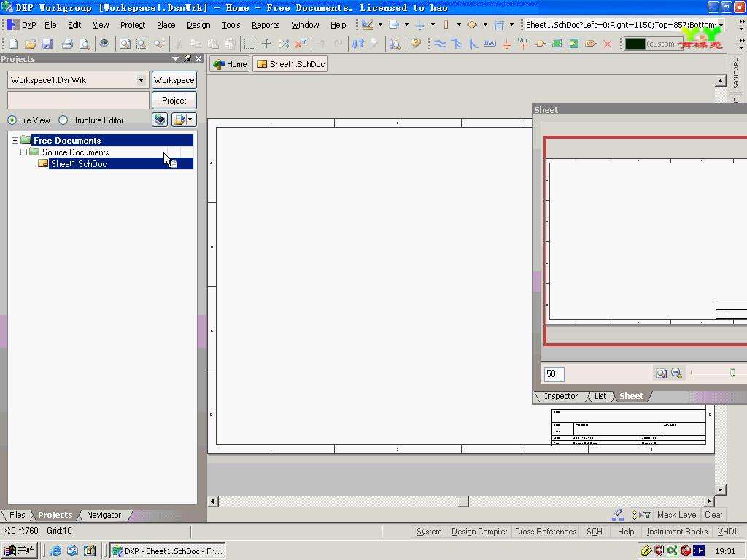Open the Design Compiler status bar panel button

pyautogui.click(x=479, y=532)
